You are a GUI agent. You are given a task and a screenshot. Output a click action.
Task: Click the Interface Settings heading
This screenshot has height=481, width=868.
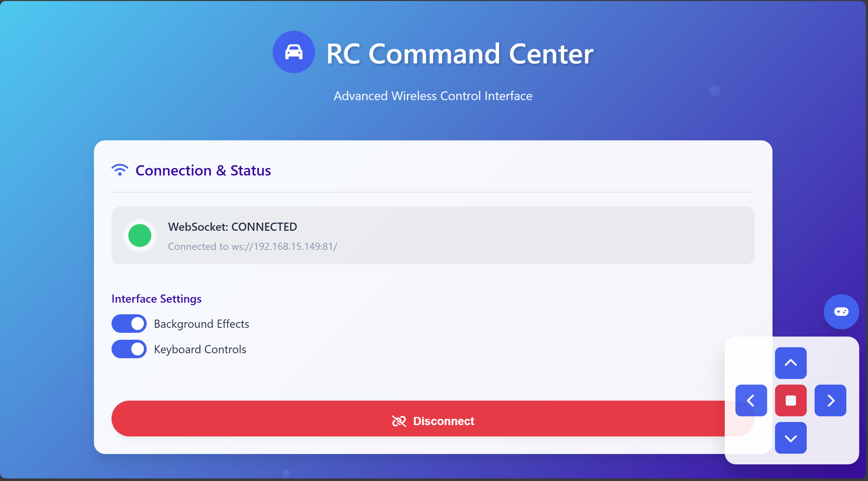[x=156, y=299]
